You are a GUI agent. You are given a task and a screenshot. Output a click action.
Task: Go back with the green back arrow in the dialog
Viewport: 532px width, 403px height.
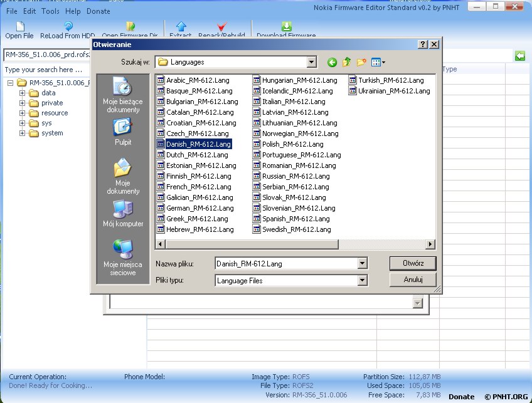[332, 62]
